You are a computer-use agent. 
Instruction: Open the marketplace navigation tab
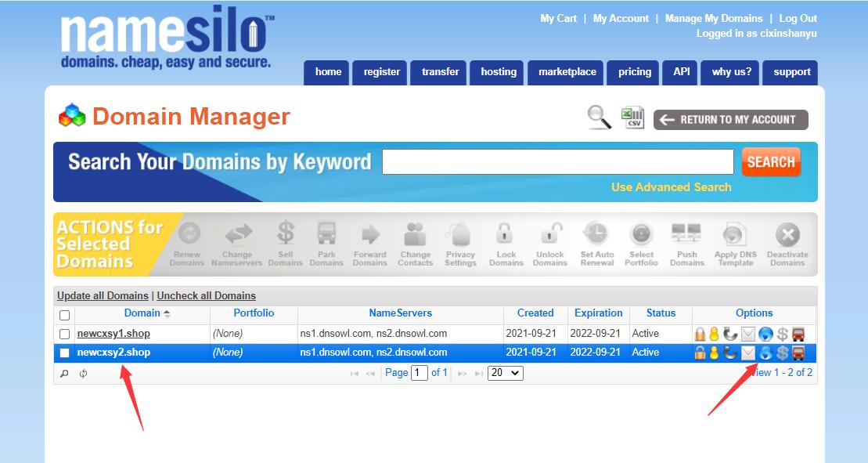(x=566, y=73)
